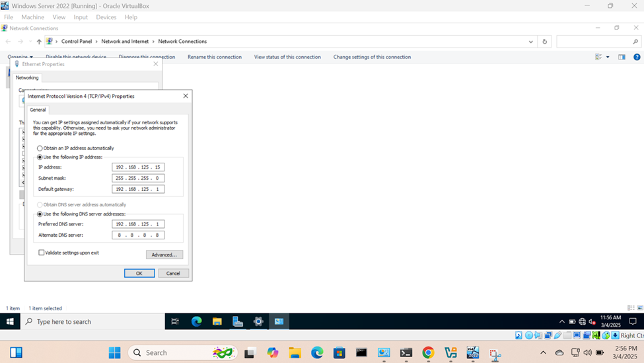Screen dimensions: 644x363
Task: Show hidden icons in host system tray
Action: coord(543,352)
